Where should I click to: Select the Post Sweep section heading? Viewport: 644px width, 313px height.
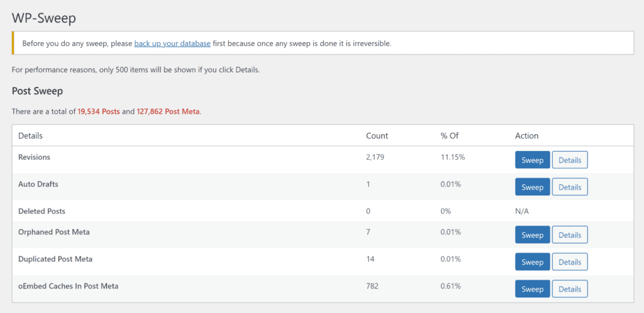pyautogui.click(x=37, y=91)
